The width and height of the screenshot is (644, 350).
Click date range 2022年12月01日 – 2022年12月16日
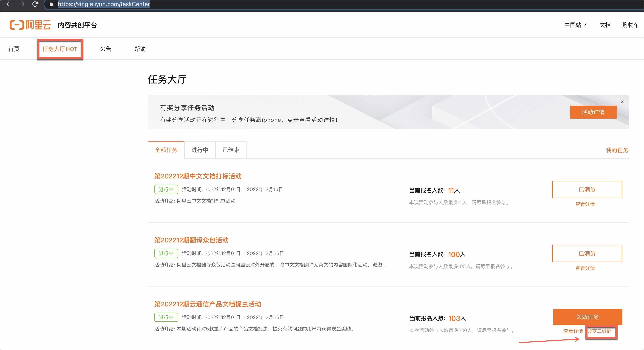(244, 189)
